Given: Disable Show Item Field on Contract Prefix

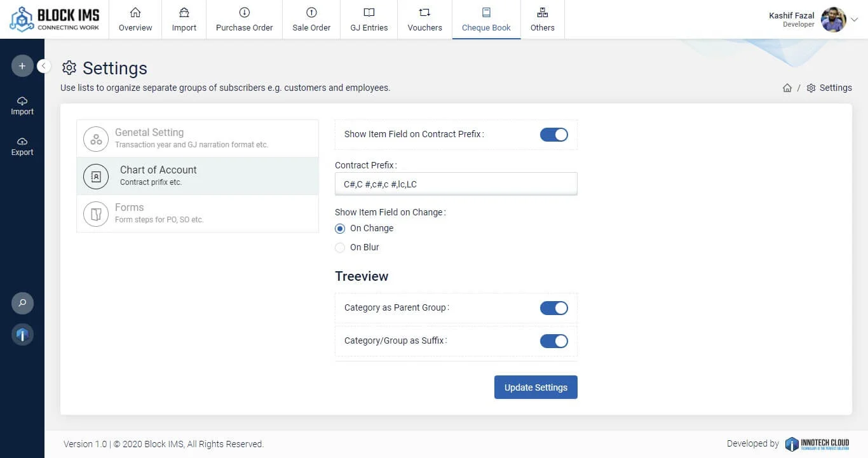Looking at the screenshot, I should tap(553, 135).
